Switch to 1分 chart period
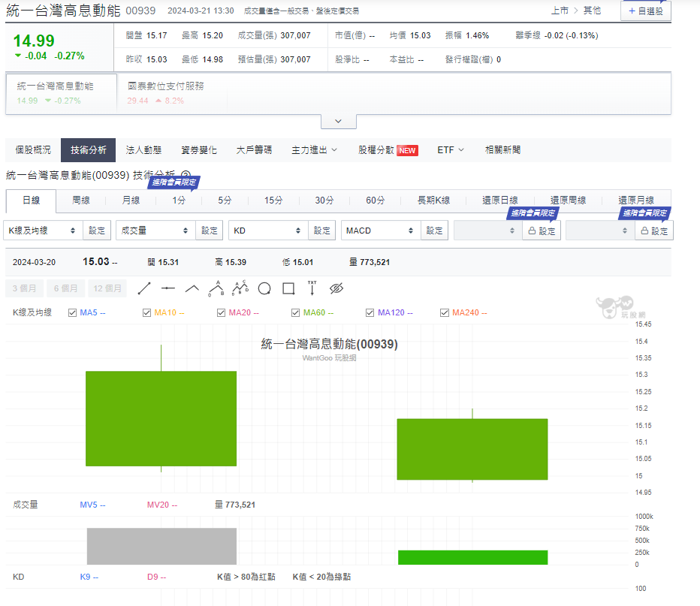 coord(179,200)
